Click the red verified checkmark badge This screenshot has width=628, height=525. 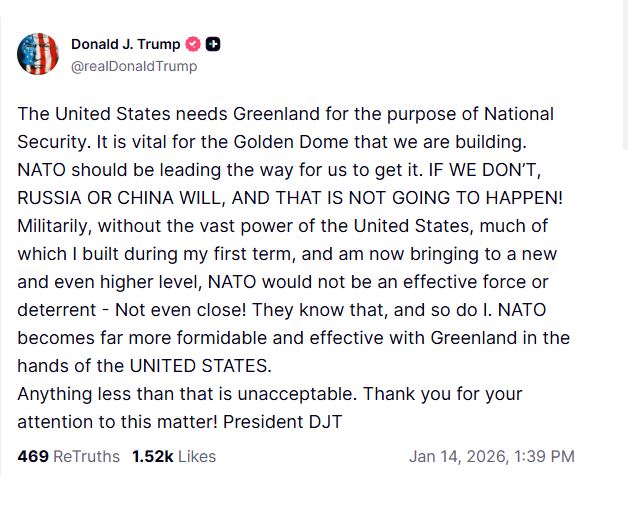tap(194, 44)
